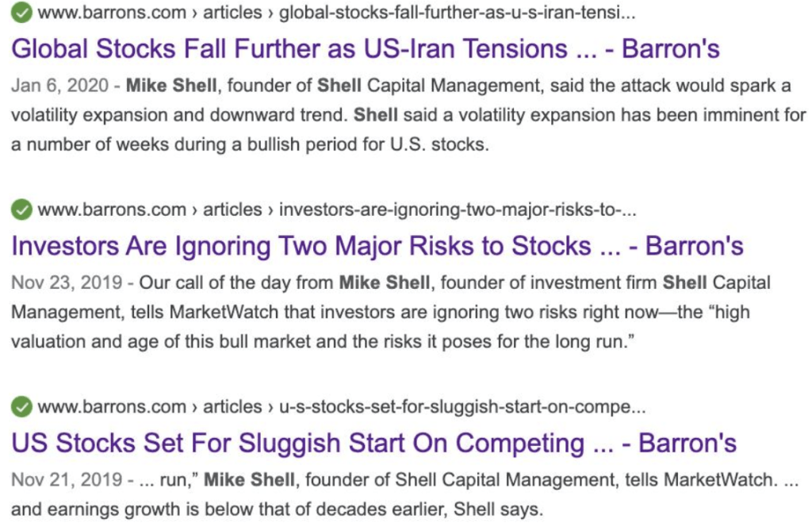Click the www.barrons.com domain above the US Stocks Set result
Viewport: 812px width, 527px height.
(112, 407)
